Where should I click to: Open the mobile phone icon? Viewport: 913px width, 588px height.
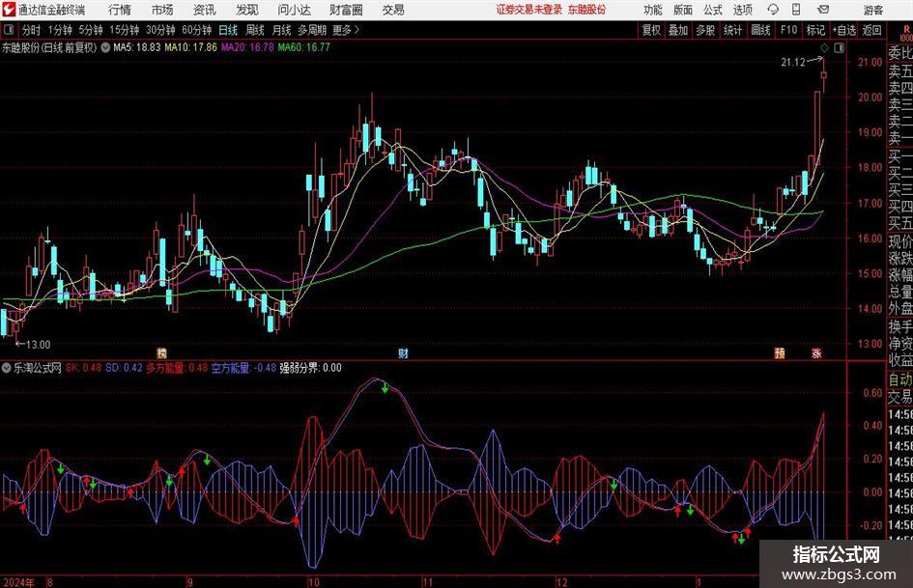[796, 10]
